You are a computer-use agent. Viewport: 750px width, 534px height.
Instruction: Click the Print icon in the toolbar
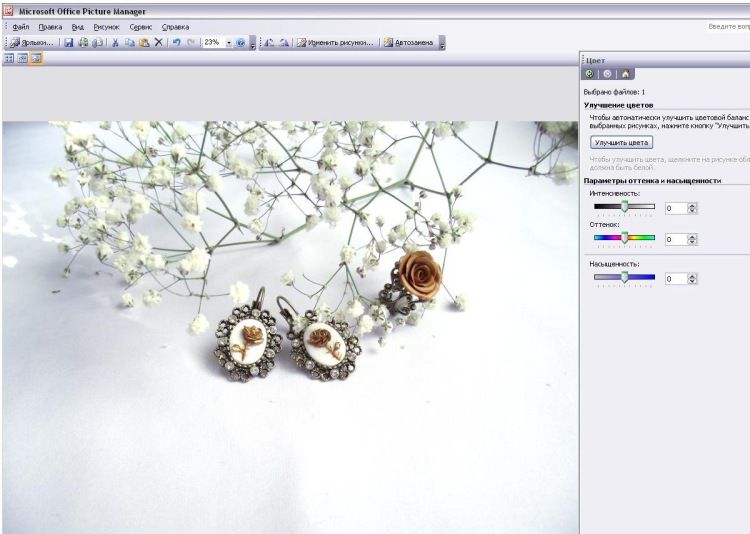83,43
